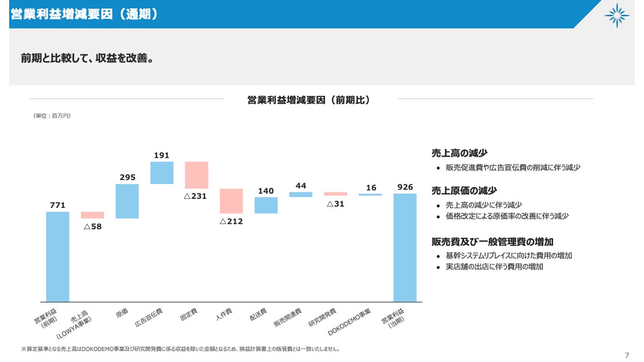Select the blue 295 cost of sales bar
Screen dimensions: 644x362
127,201
